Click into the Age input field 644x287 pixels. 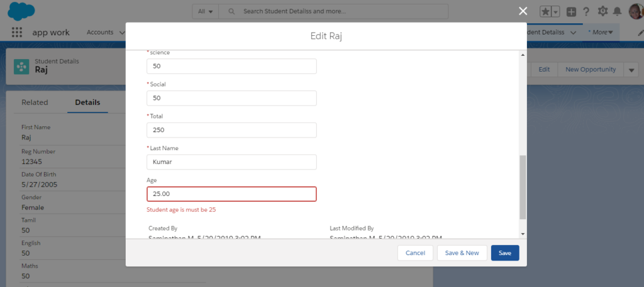(231, 194)
